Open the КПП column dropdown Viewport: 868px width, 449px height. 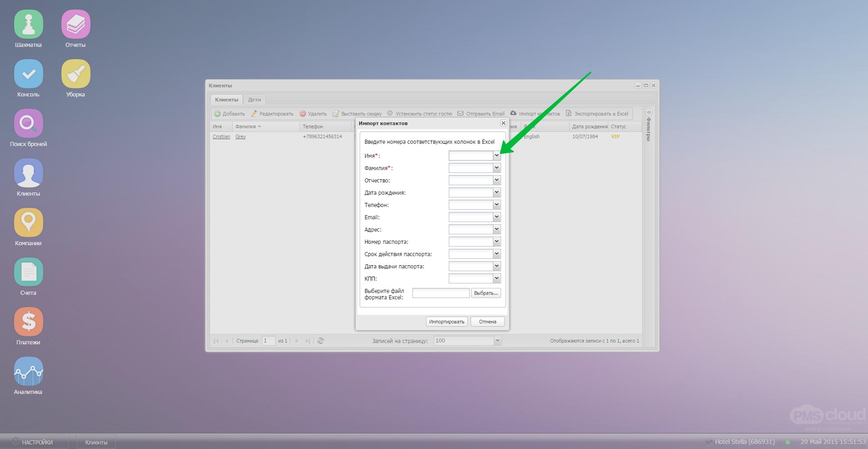497,278
